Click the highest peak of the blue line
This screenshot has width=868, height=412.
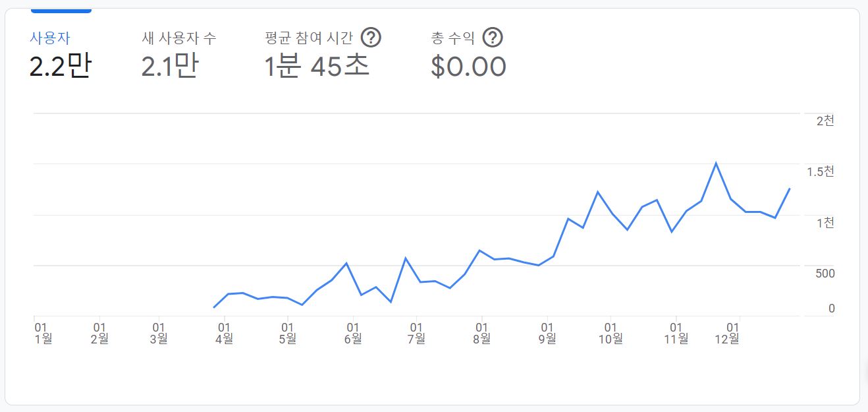pos(716,163)
